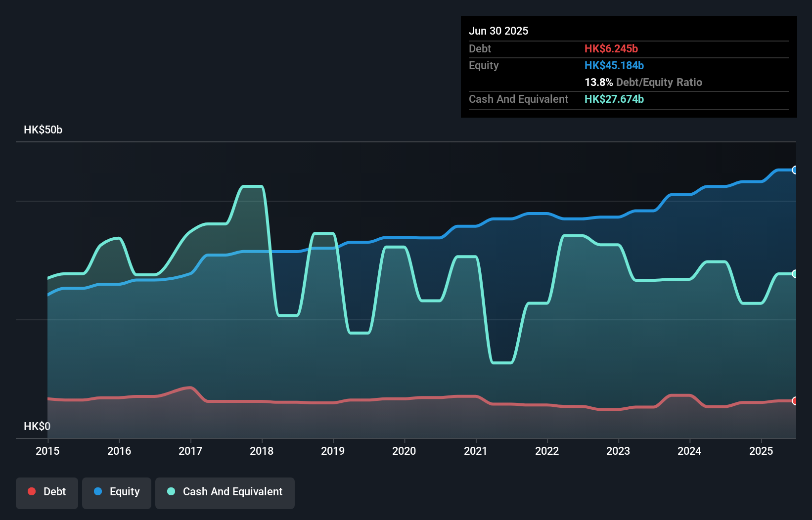Viewport: 812px width, 520px height.
Task: Toggle the Equity series legend button
Action: (117, 492)
